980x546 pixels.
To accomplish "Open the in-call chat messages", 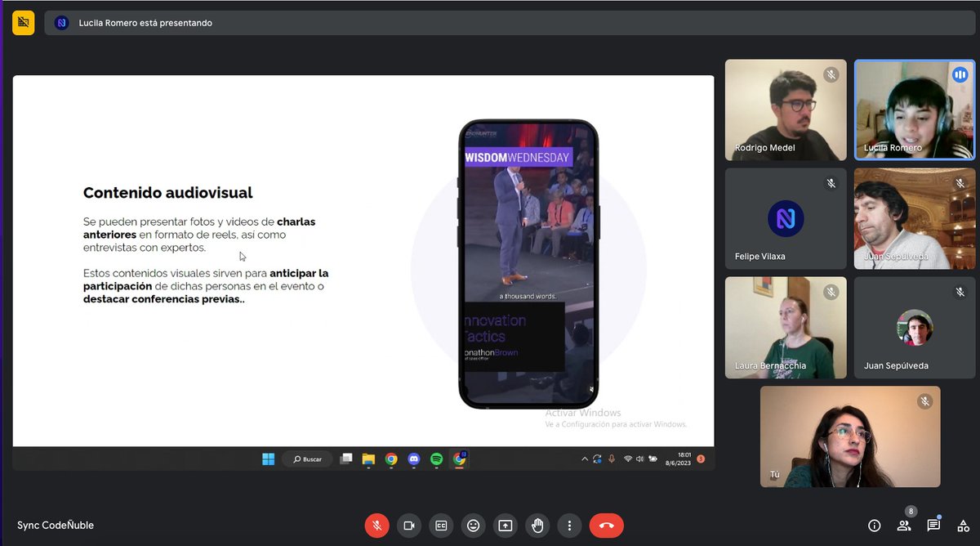I will click(932, 526).
